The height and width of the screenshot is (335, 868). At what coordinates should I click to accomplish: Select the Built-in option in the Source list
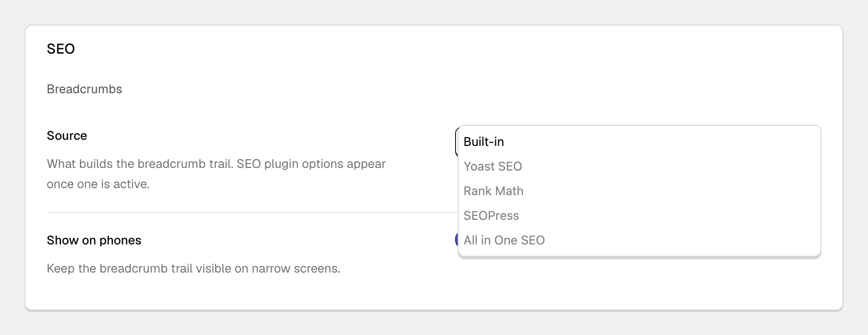(639, 142)
